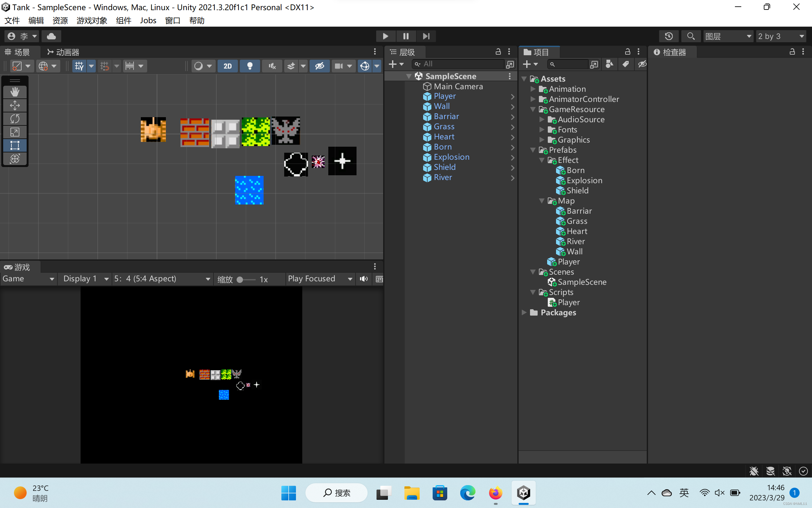Click the Hierarchy create object plus
Viewport: 812px width, 508px height.
396,64
